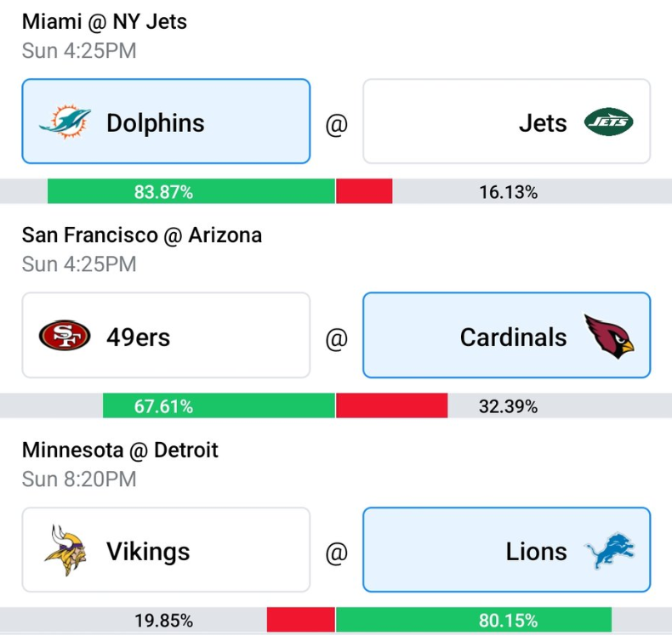The image size is (672, 641).
Task: Click the Detroit Lions logo
Action: (609, 551)
